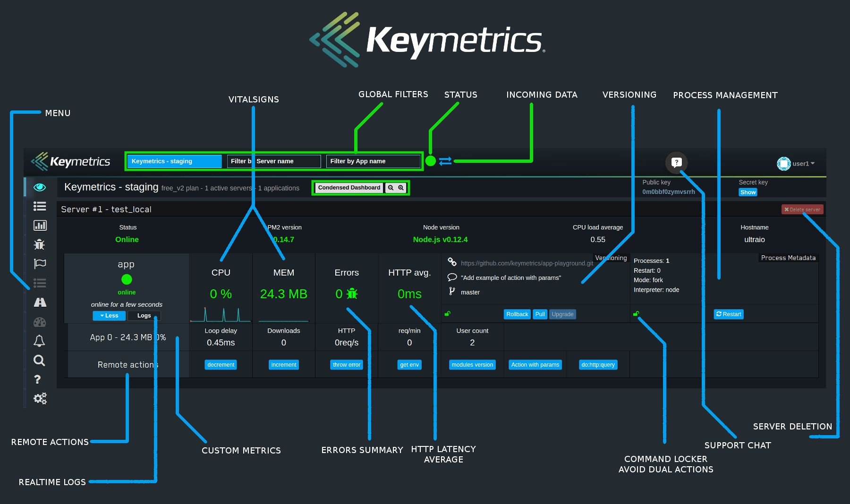The width and height of the screenshot is (850, 504).
Task: Open the road transactions icon in sidebar
Action: (40, 302)
